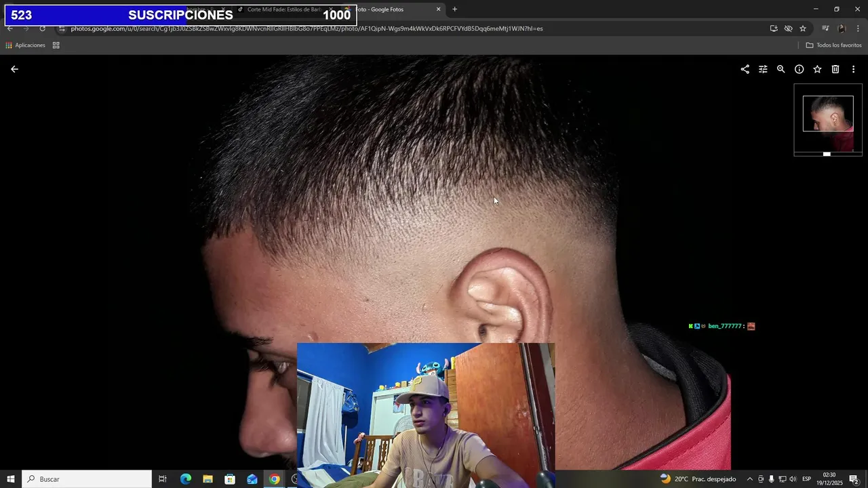The height and width of the screenshot is (488, 868).
Task: Open the volume tray icon
Action: (793, 479)
